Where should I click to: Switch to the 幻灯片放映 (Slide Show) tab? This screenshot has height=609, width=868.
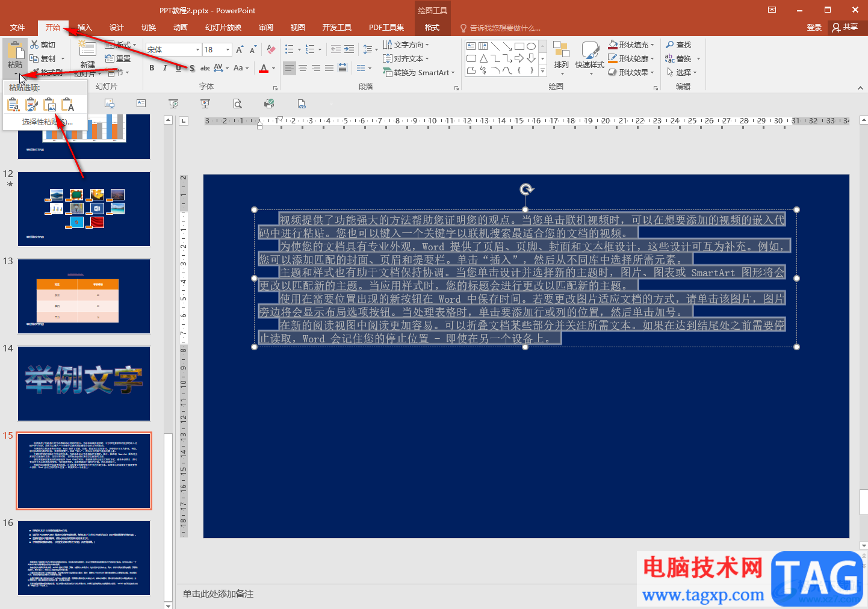point(223,27)
